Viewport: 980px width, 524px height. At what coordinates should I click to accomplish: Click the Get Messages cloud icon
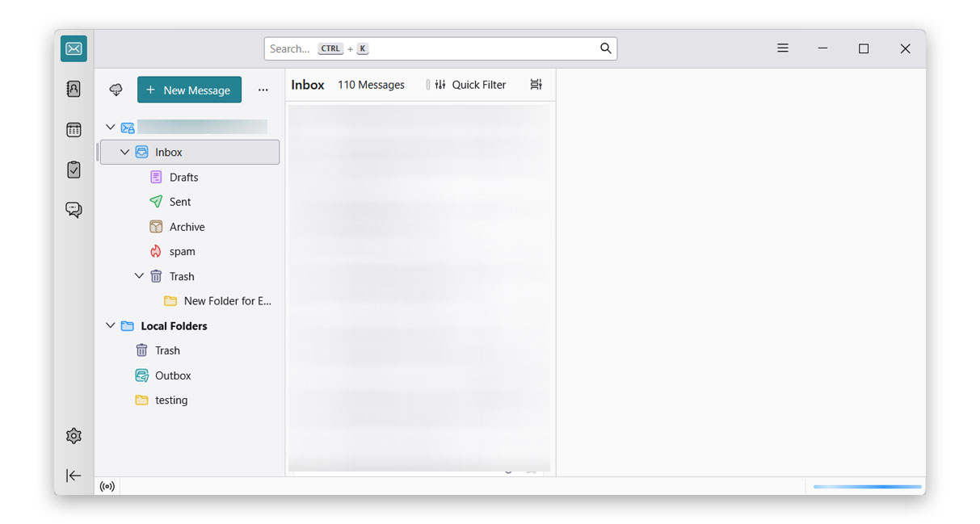point(116,90)
